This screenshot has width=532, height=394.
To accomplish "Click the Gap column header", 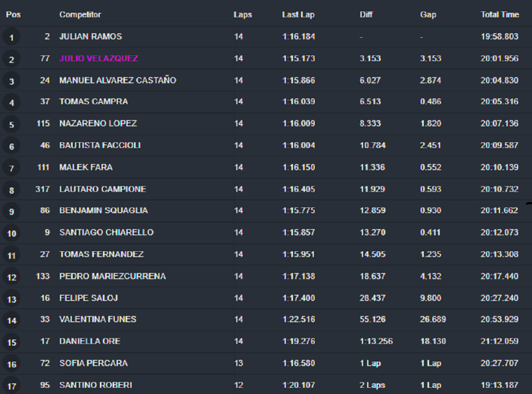I will pos(428,15).
